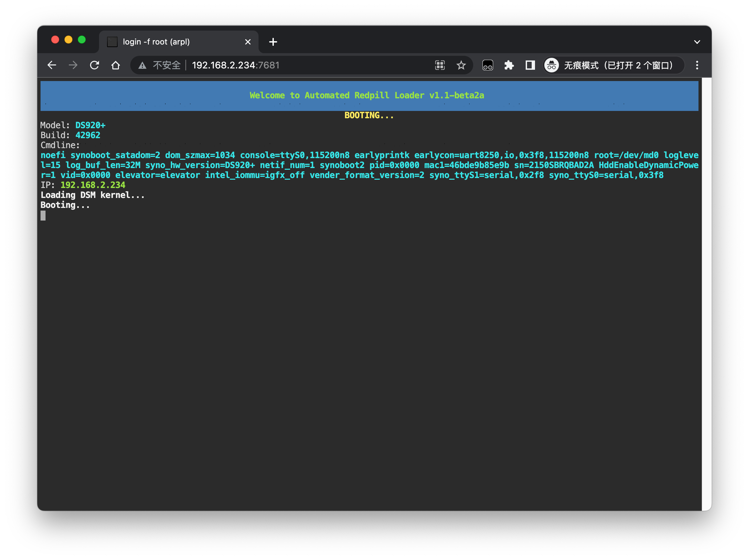749x560 pixels.
Task: Click the Loading DSM kernel... line
Action: 93,195
